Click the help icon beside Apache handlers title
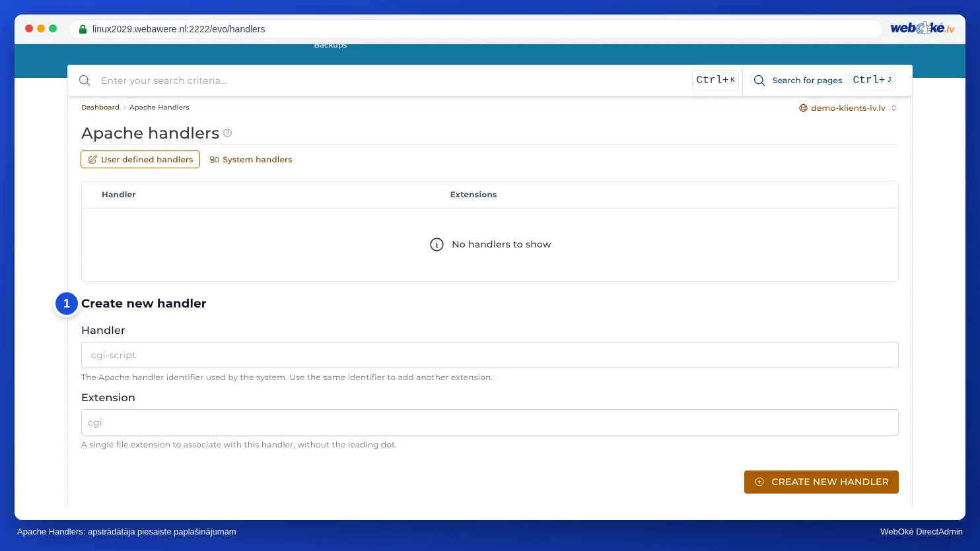The image size is (980, 551). coord(228,133)
